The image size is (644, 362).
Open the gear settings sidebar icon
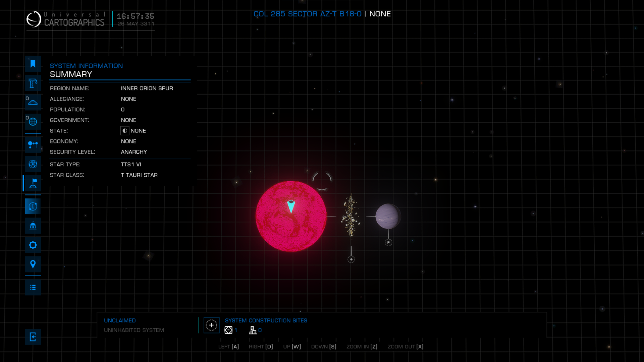coord(33,245)
